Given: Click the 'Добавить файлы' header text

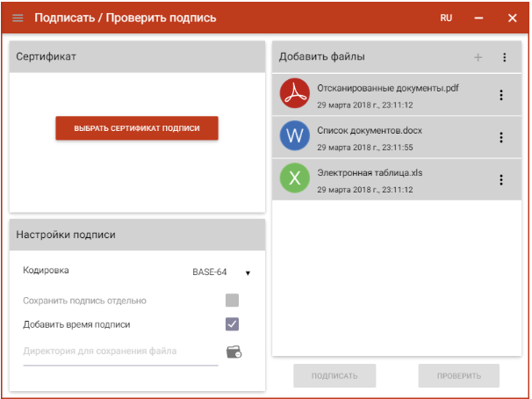Looking at the screenshot, I should point(321,57).
